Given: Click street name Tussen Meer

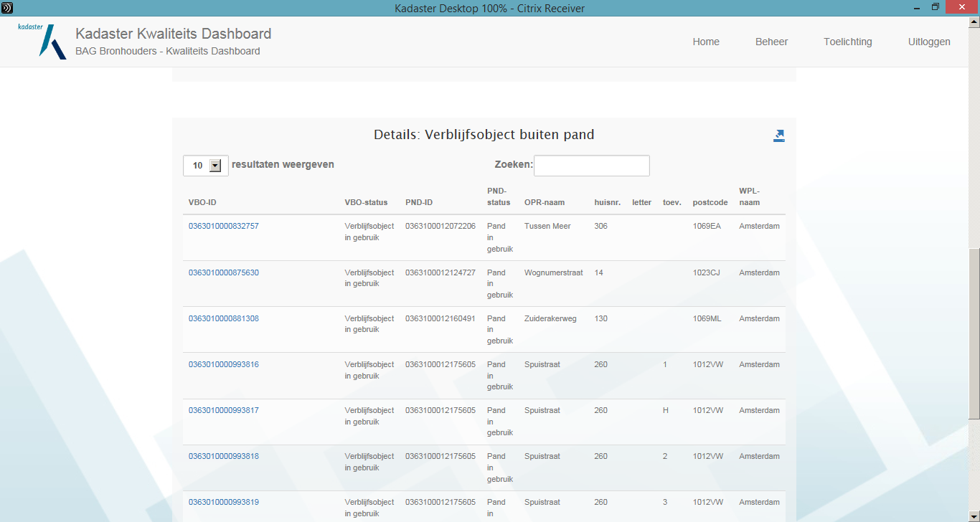Looking at the screenshot, I should [547, 226].
